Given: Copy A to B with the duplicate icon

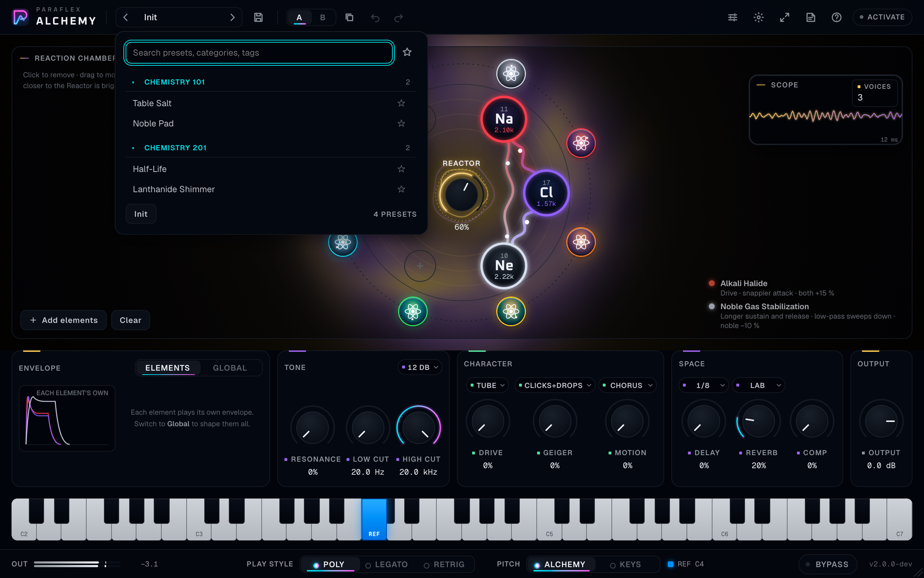Looking at the screenshot, I should (x=349, y=17).
